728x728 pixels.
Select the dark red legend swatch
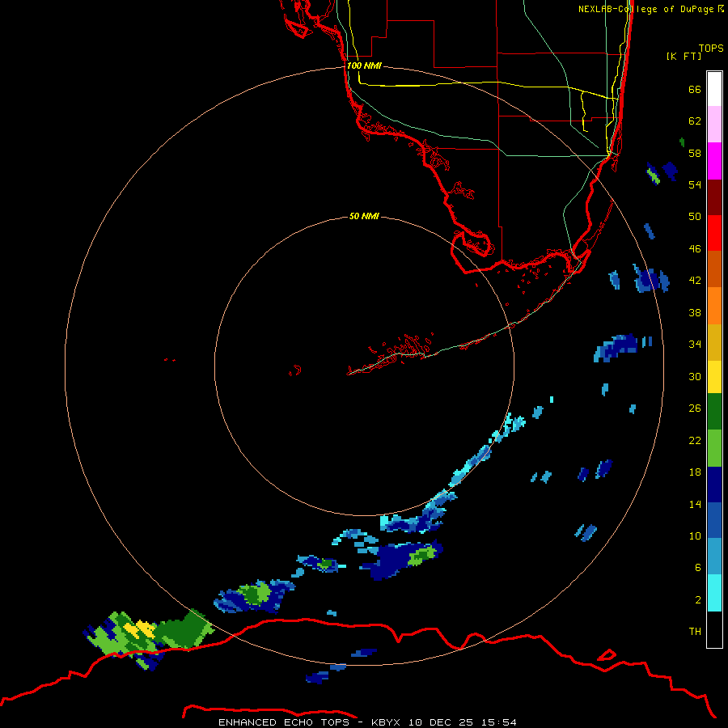(714, 197)
